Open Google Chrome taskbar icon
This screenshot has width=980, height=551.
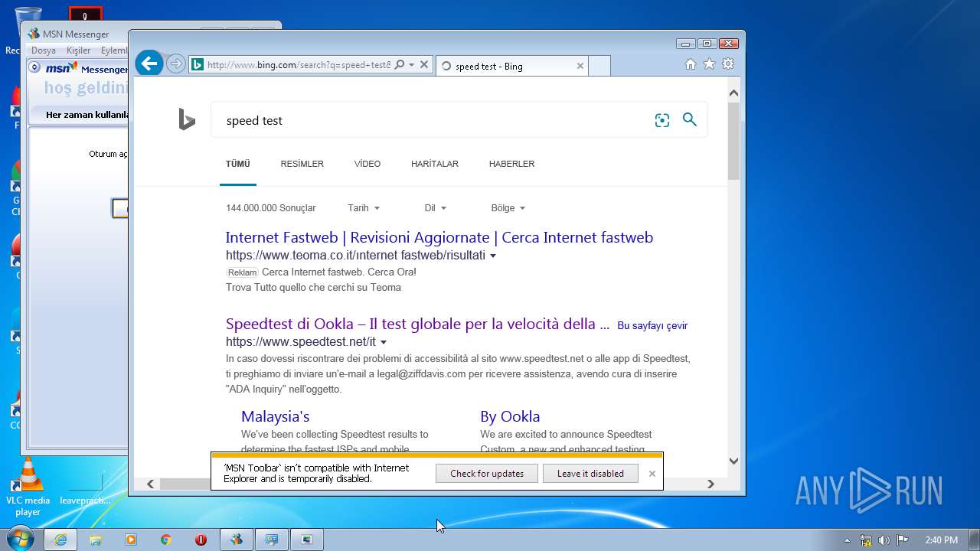pos(166,540)
